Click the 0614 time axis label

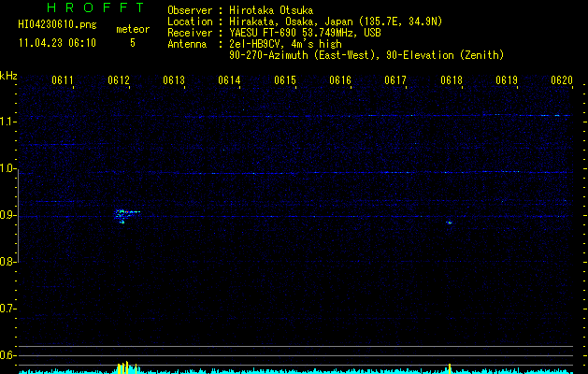[x=229, y=80]
